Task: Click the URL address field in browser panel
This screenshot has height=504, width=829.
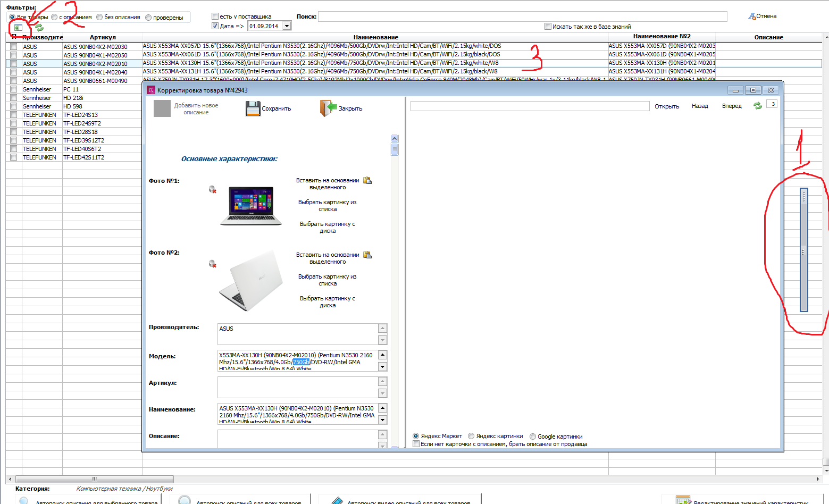Action: click(530, 106)
